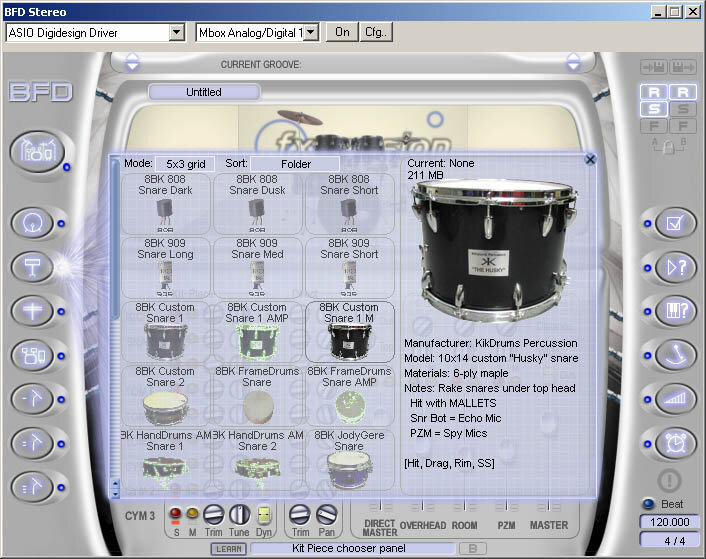This screenshot has height=559, width=706.
Task: Open the Cfg.. configuration button
Action: click(376, 32)
